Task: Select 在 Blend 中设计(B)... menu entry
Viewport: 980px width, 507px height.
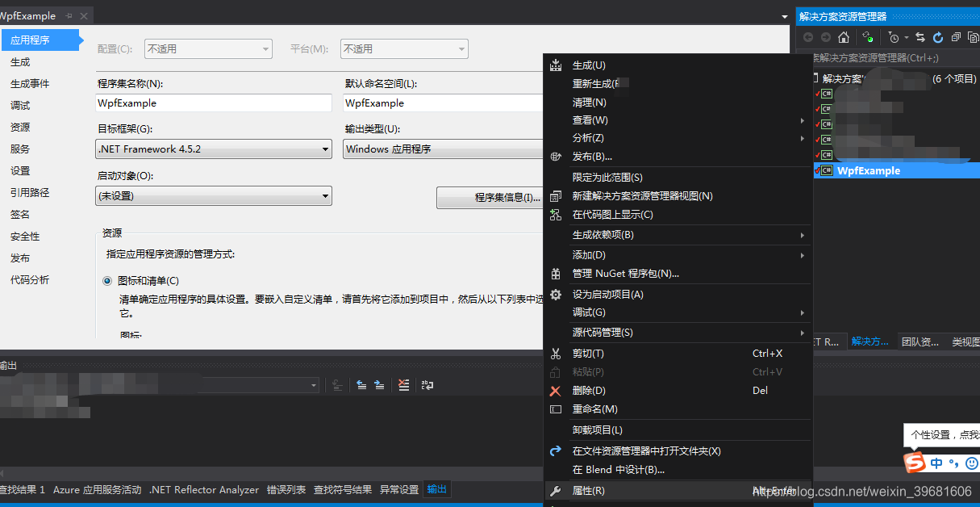Action: [679, 470]
